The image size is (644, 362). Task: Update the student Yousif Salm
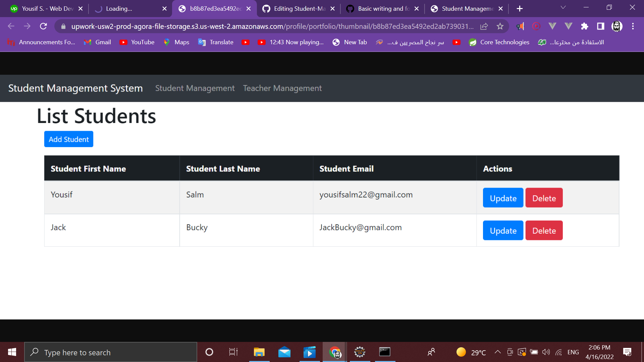click(503, 198)
